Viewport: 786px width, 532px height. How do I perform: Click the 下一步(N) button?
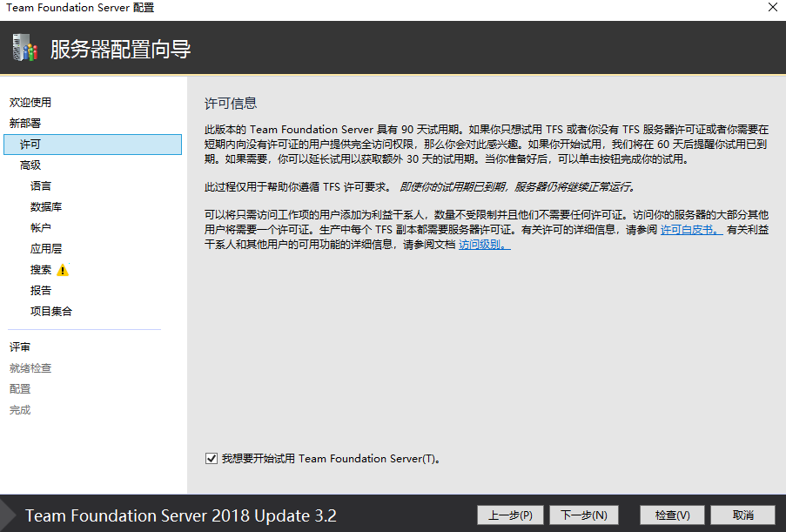[x=584, y=515]
